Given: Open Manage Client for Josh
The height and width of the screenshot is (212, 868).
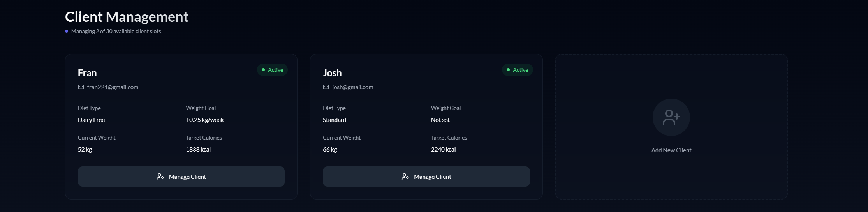Looking at the screenshot, I should click(x=426, y=177).
